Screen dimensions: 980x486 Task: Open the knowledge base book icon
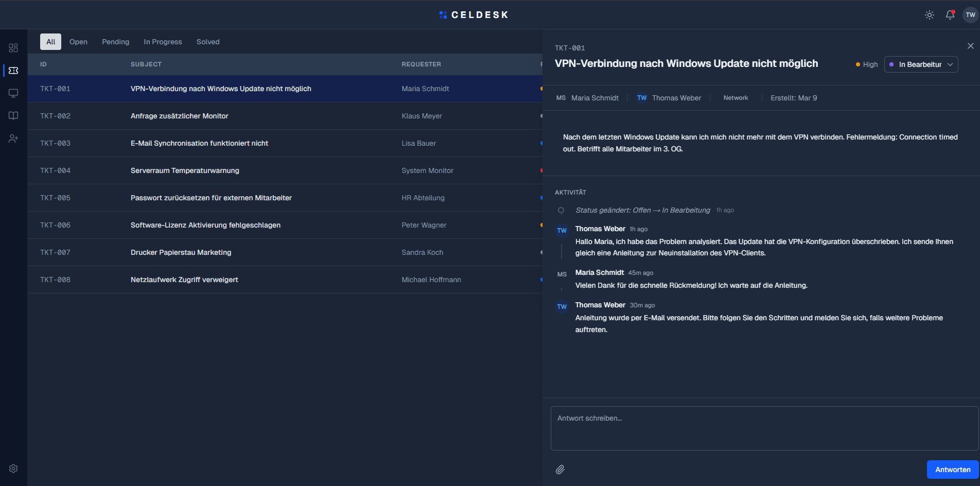click(13, 116)
